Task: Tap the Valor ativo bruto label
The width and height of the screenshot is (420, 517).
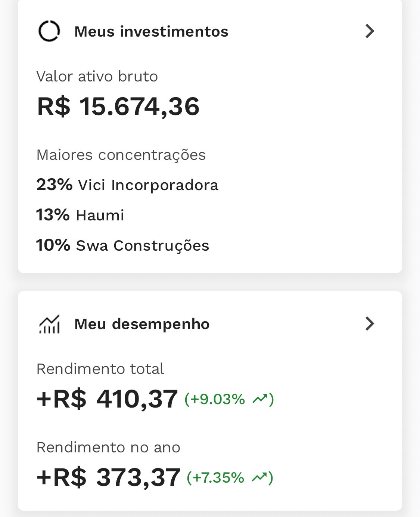Action: point(97,77)
